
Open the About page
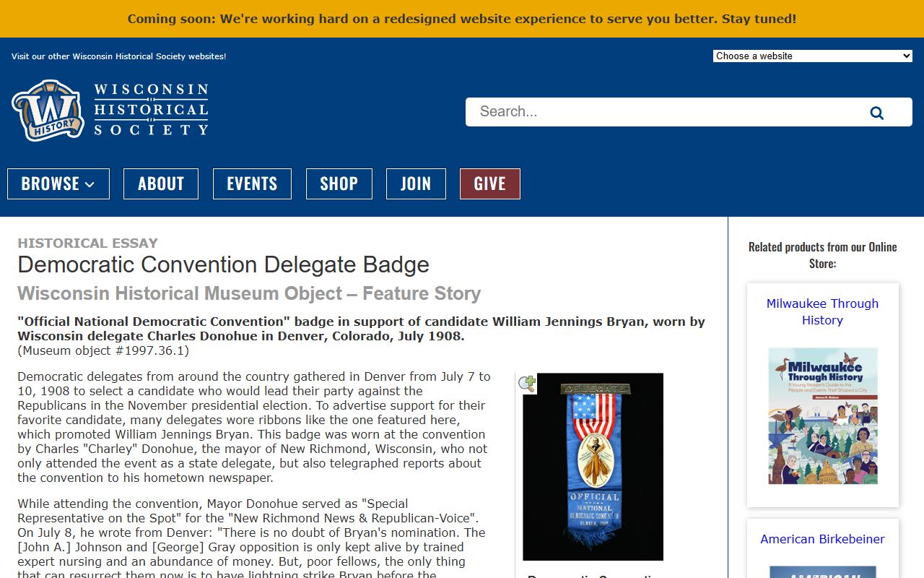(160, 184)
